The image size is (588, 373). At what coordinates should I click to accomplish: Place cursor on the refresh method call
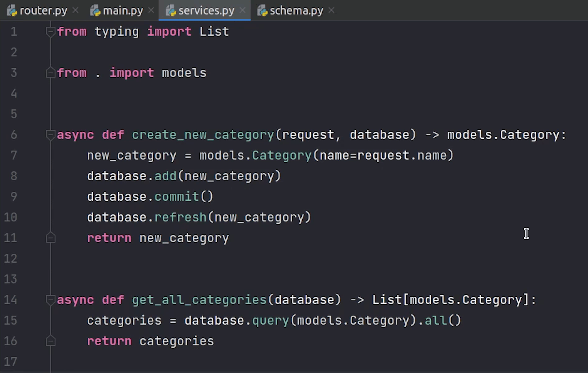[180, 217]
